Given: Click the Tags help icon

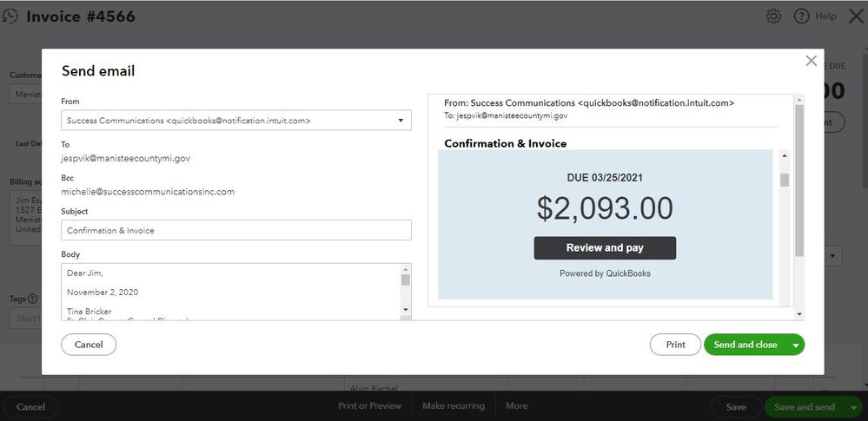Looking at the screenshot, I should pyautogui.click(x=33, y=299).
